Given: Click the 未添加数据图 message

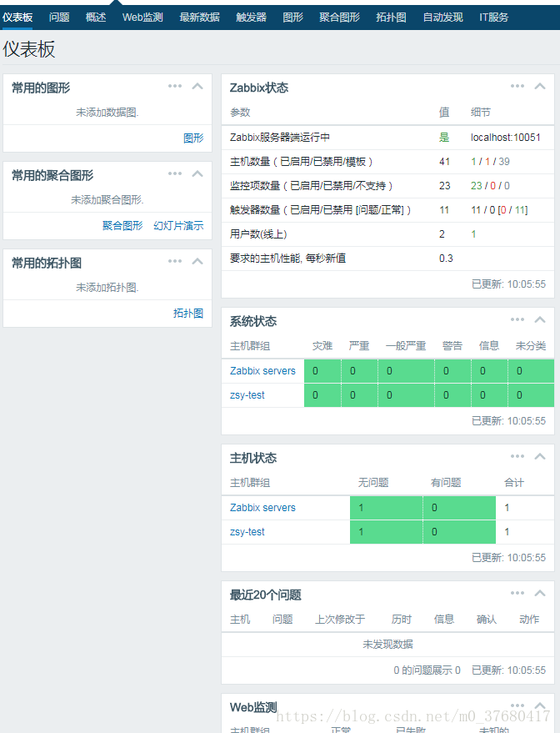Looking at the screenshot, I should [107, 113].
